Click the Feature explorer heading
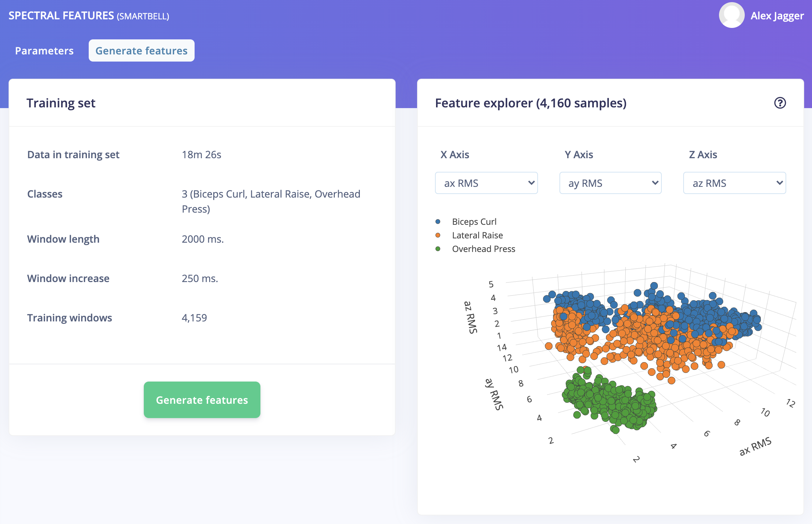812x524 pixels. 530,103
